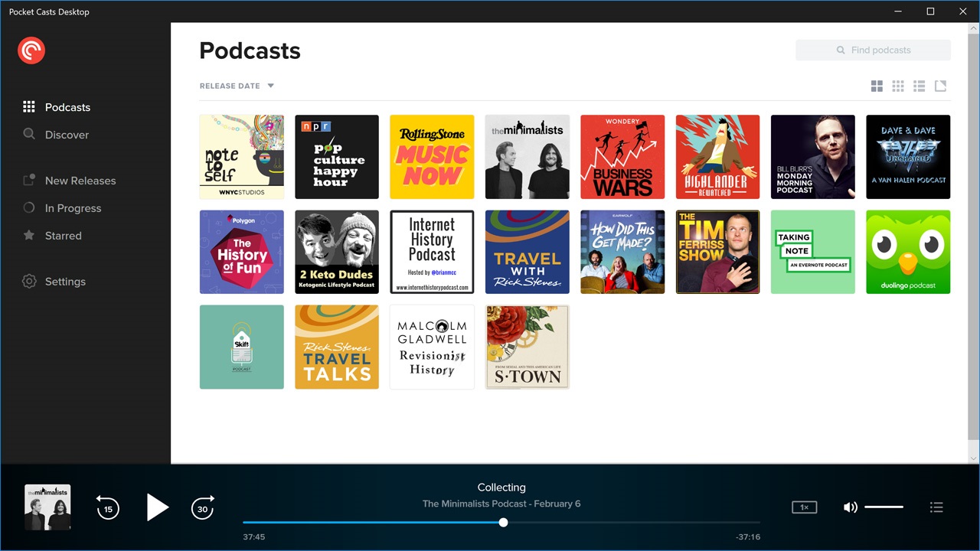
Task: Adjust the volume slider
Action: pyautogui.click(x=884, y=506)
